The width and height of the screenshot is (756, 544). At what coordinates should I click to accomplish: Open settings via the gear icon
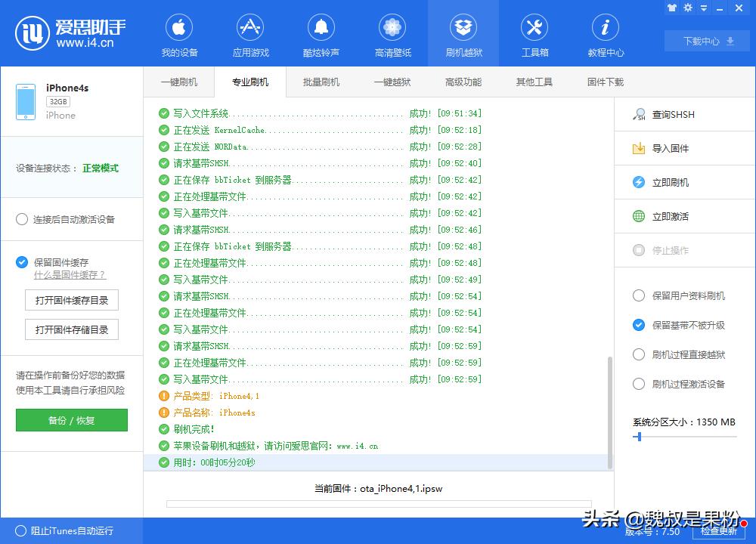pyautogui.click(x=688, y=7)
